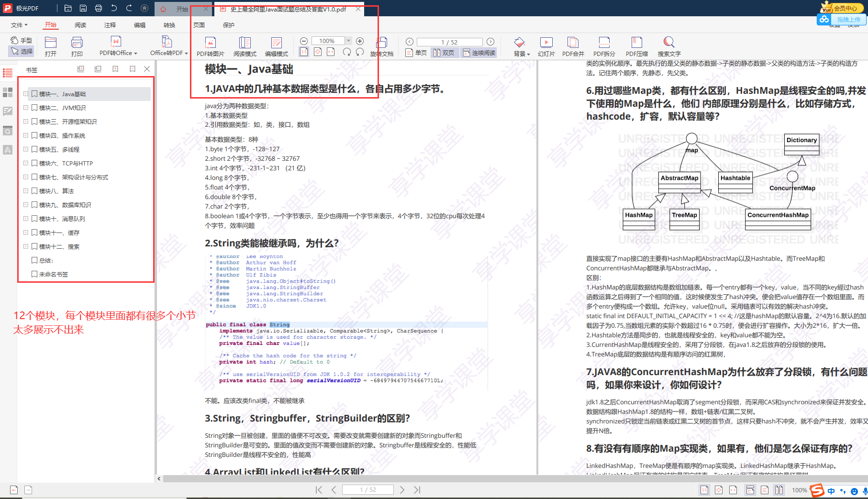Select bookmark 未命名书签
This screenshot has width=868, height=499.
click(x=54, y=274)
